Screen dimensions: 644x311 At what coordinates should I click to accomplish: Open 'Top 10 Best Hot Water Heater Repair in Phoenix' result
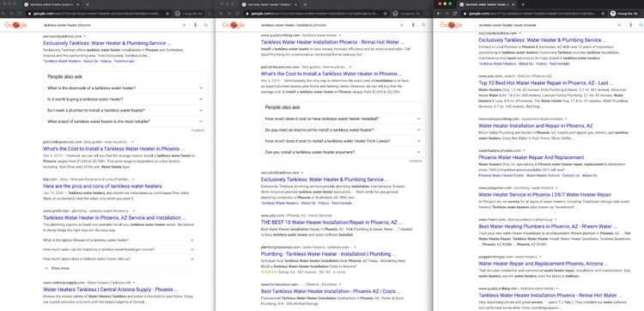546,82
